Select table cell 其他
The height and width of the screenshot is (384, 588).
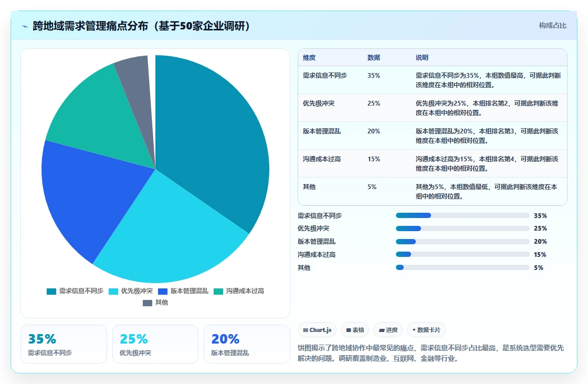coord(309,187)
